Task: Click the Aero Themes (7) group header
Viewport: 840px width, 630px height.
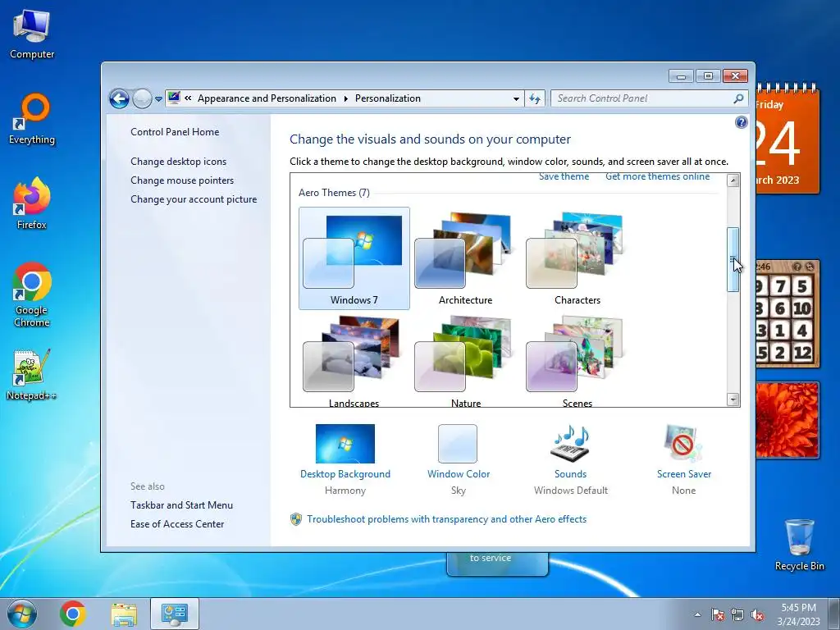Action: tap(334, 193)
